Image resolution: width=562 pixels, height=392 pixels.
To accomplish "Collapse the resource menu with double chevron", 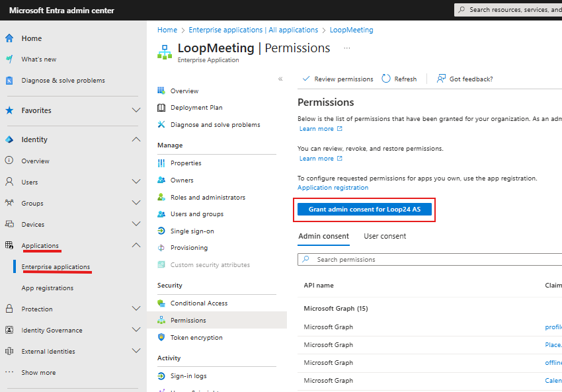I will point(280,79).
